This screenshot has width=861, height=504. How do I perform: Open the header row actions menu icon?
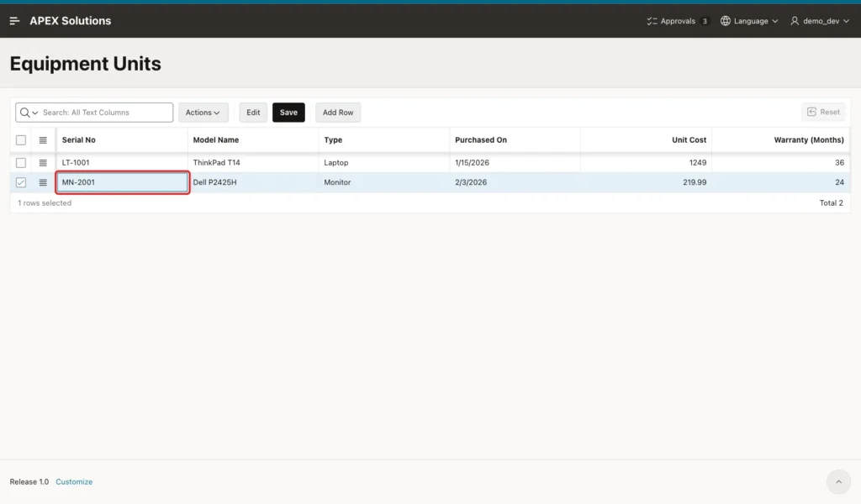(43, 140)
